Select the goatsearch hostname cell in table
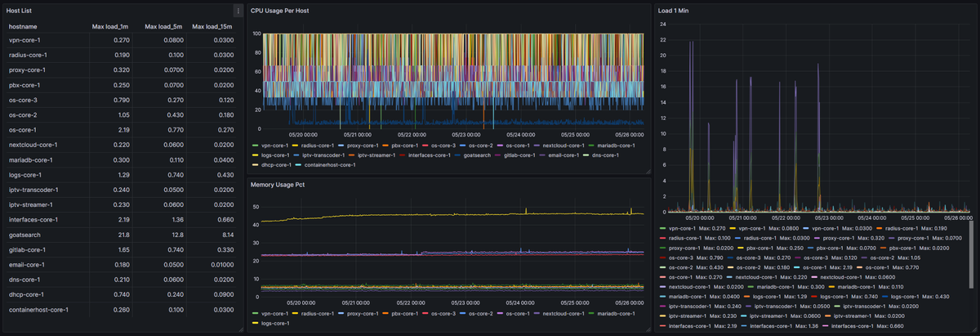 pyautogui.click(x=25, y=234)
